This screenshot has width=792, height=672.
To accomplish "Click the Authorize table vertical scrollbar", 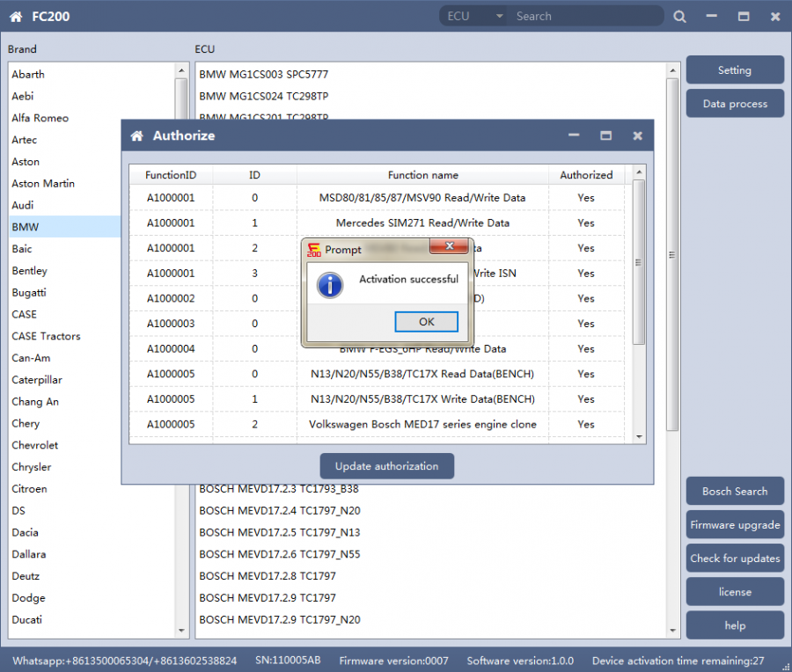I will click(639, 264).
